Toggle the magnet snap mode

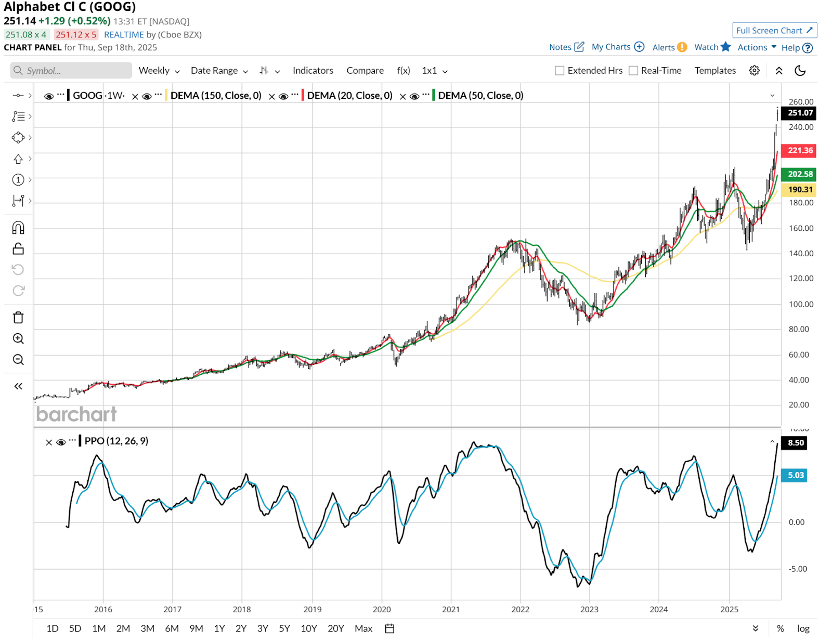(18, 228)
